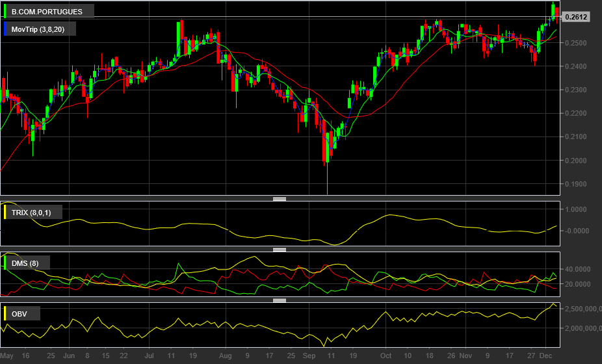Image resolution: width=602 pixels, height=364 pixels.
Task: Click the Aug label on time axis
Action: click(226, 356)
